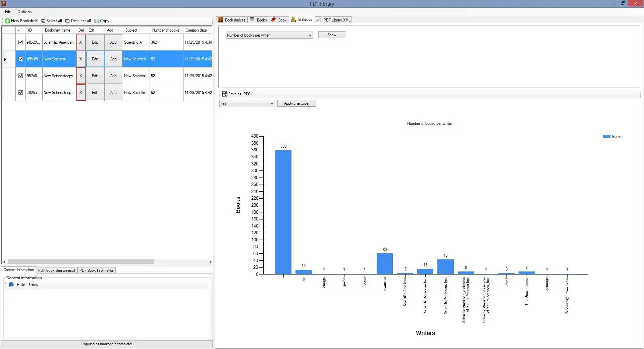Screen dimensions: 644x349
Task: Click the Book tab red book icon
Action: tap(274, 20)
